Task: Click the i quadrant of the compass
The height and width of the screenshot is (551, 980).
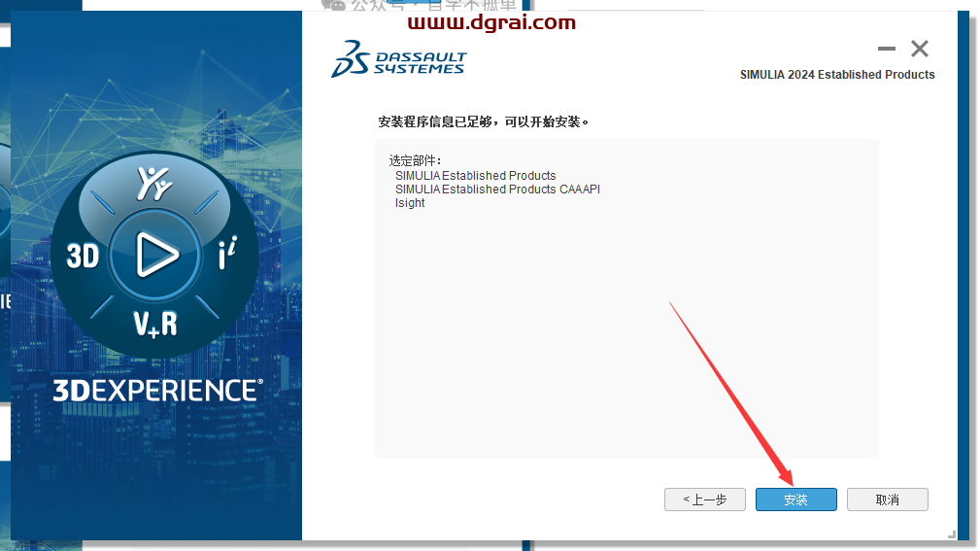Action: [x=227, y=253]
